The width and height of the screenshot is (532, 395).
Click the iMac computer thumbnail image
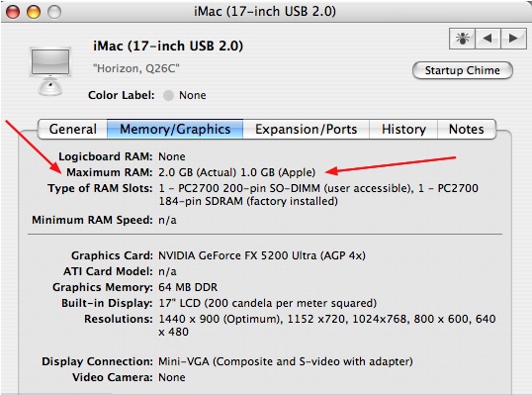[x=50, y=71]
